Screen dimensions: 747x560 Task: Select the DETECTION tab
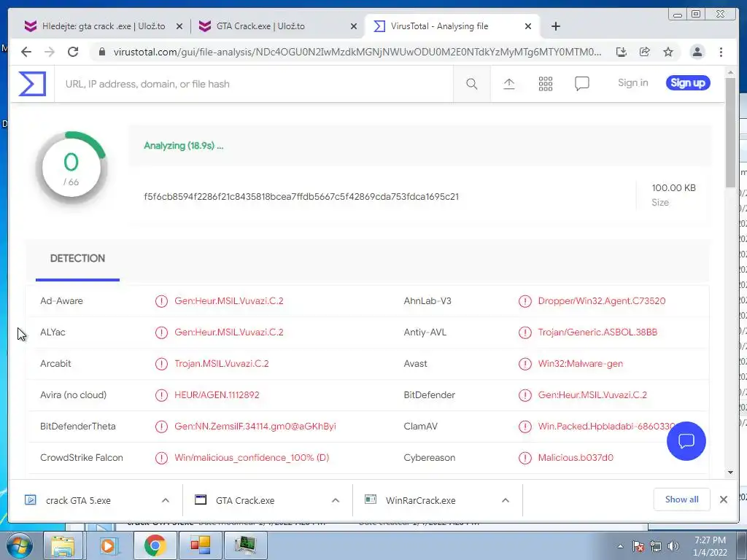[77, 258]
